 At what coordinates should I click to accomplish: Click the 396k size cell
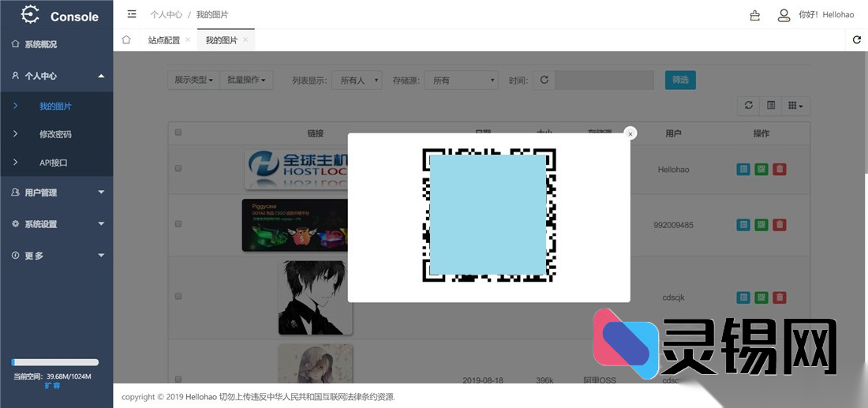click(x=546, y=380)
